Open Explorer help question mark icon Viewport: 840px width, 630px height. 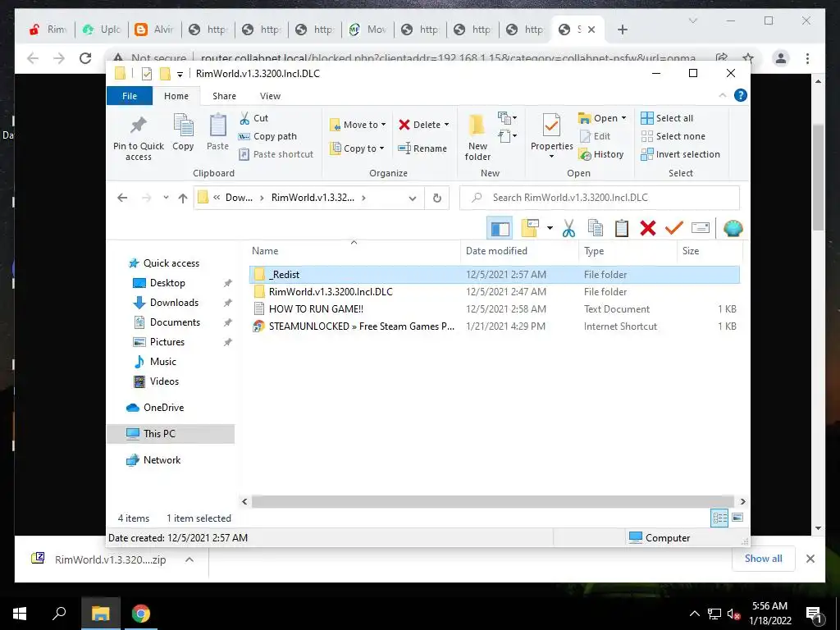click(741, 95)
